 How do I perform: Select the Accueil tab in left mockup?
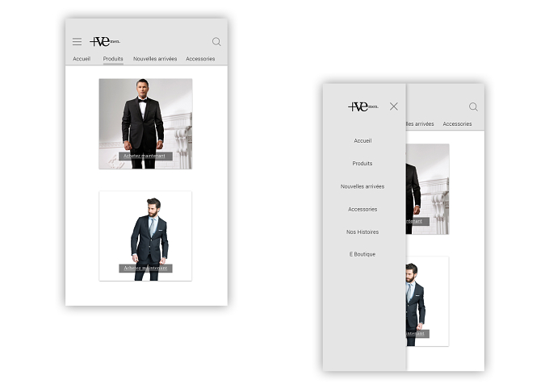[82, 59]
